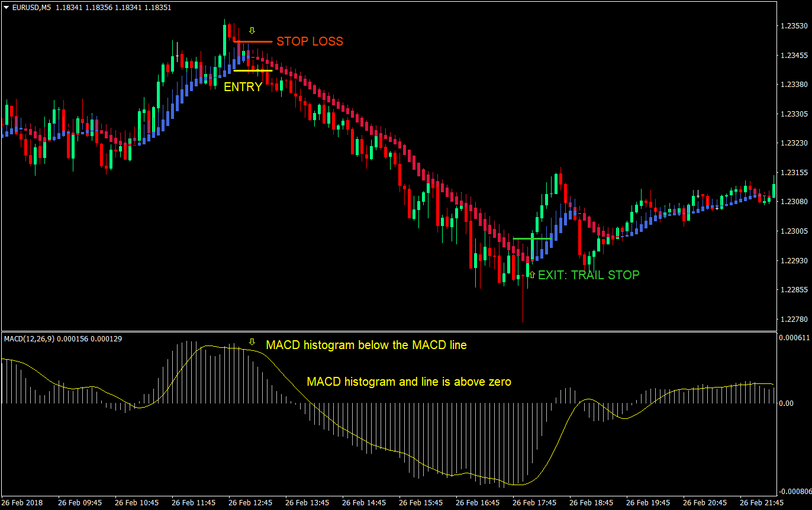This screenshot has width=812, height=510.
Task: Select the red stop loss horizontal line
Action: coord(253,41)
